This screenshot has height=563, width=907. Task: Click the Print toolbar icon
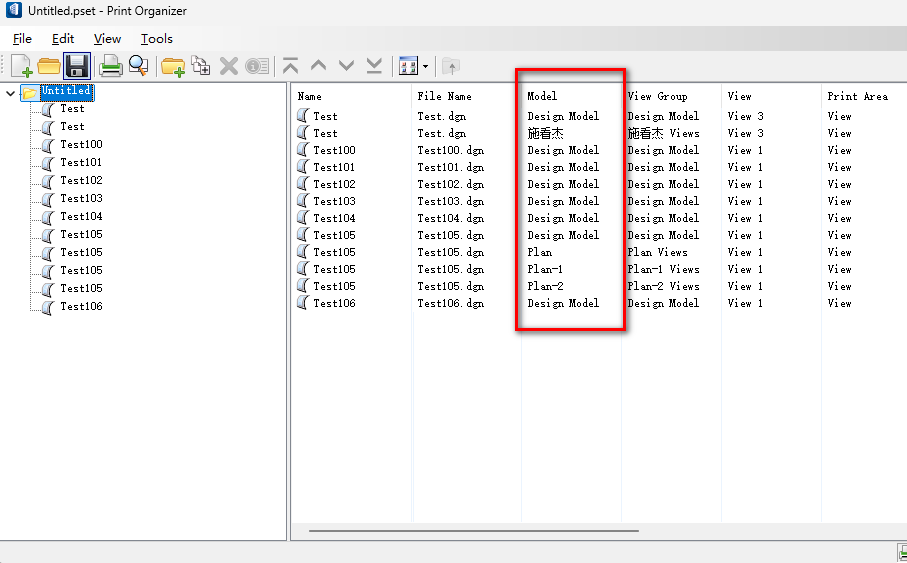point(110,66)
